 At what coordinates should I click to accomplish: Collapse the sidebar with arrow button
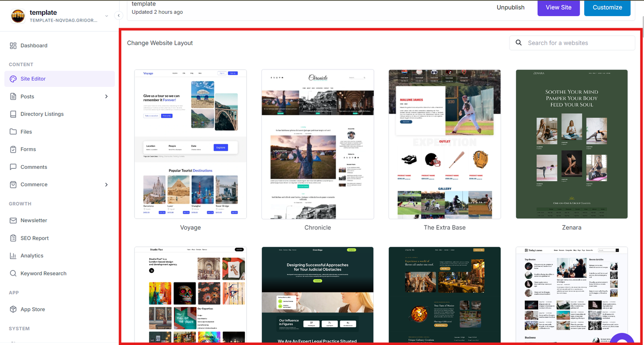(x=118, y=16)
